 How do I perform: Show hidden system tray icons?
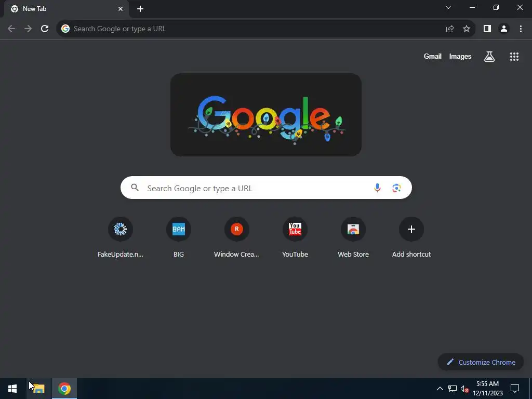(x=440, y=389)
